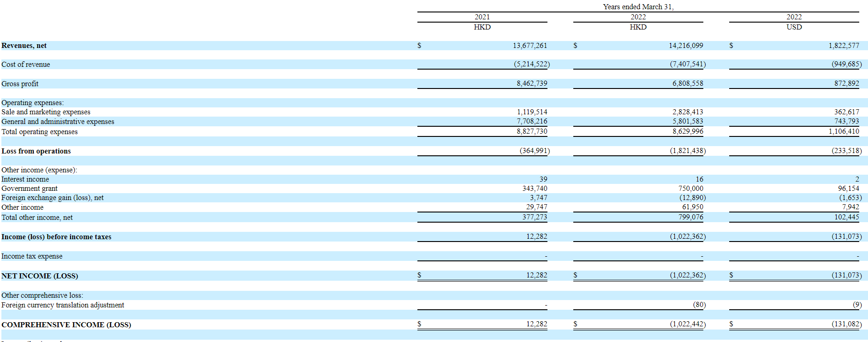This screenshot has height=342, width=868.
Task: Select the 2022 government grant value 750,000
Action: [691, 189]
